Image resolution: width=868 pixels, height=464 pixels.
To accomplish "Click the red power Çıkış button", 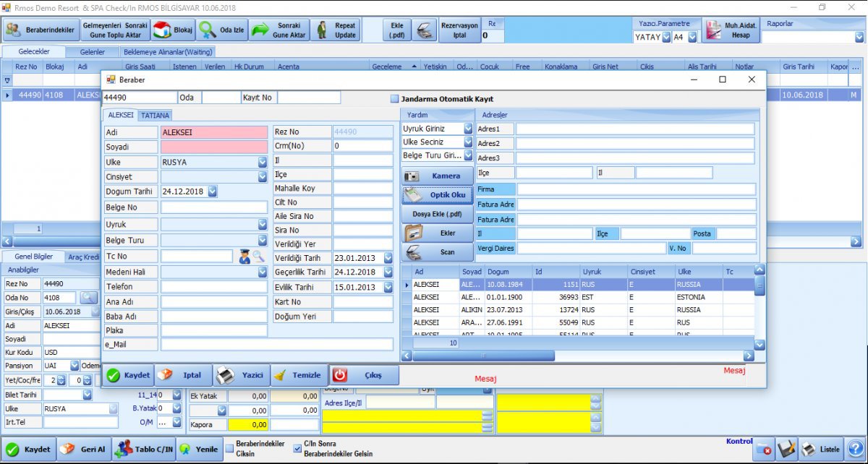I will [365, 375].
